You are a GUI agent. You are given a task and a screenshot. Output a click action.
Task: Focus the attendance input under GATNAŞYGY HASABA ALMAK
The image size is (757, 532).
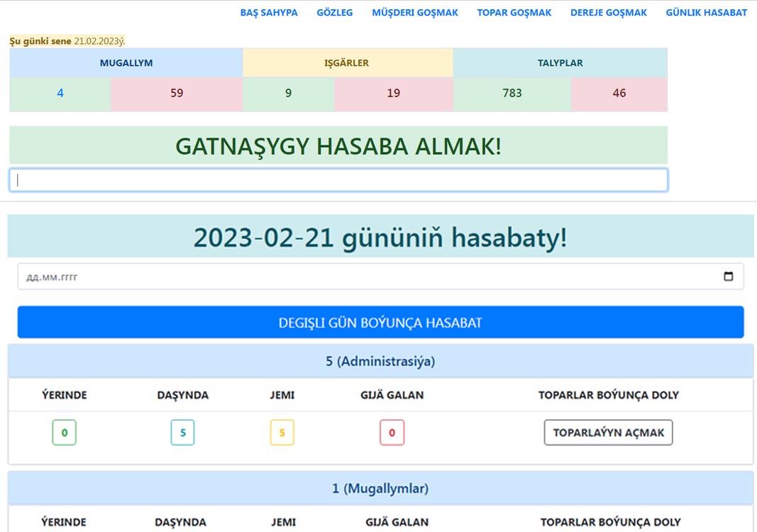338,180
